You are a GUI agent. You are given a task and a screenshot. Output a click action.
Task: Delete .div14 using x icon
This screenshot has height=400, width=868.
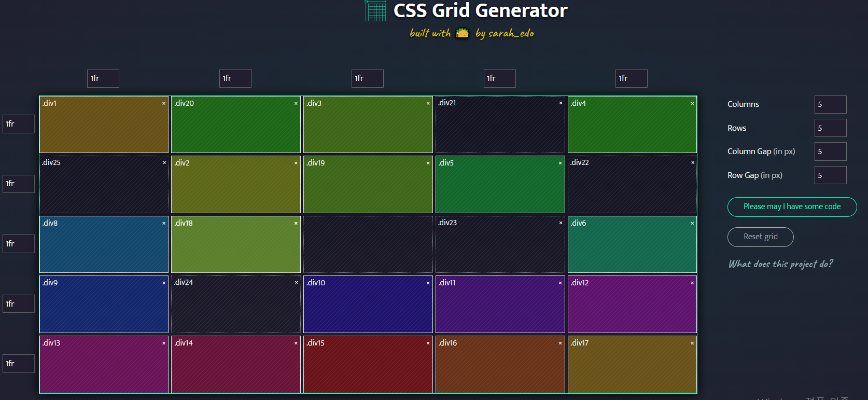click(x=296, y=343)
